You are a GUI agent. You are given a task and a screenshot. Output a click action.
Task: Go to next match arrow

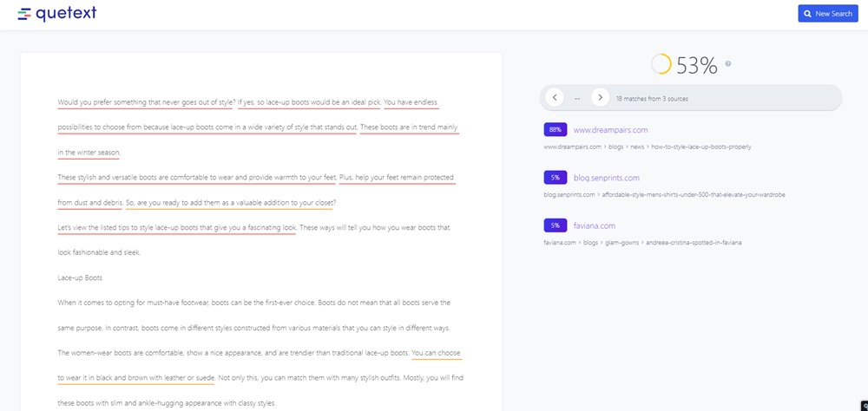coord(600,98)
